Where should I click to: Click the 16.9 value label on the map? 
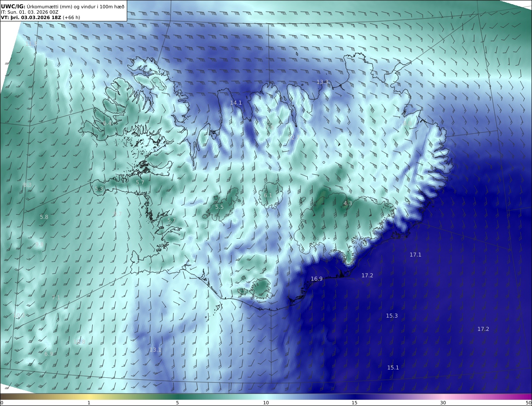click(316, 279)
